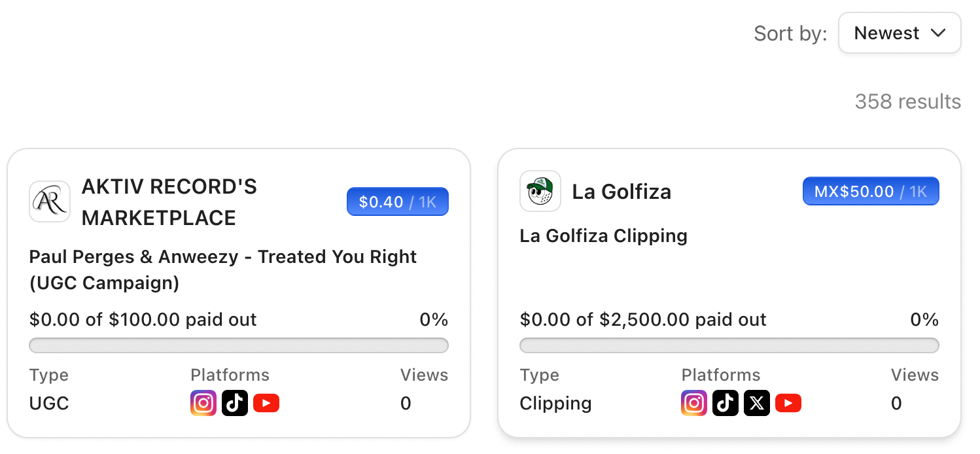The height and width of the screenshot is (454, 980).
Task: Open Paul Perges & Anweezy campaign title
Action: [222, 270]
